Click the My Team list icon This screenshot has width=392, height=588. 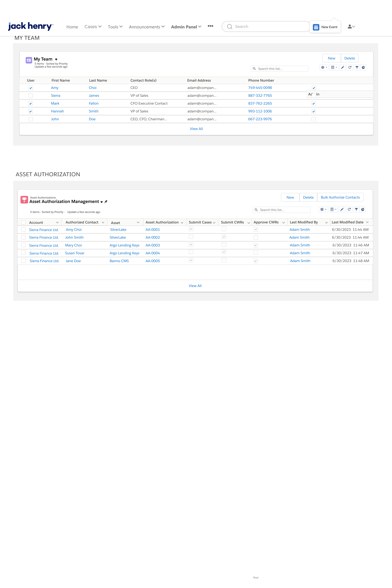pyautogui.click(x=29, y=60)
